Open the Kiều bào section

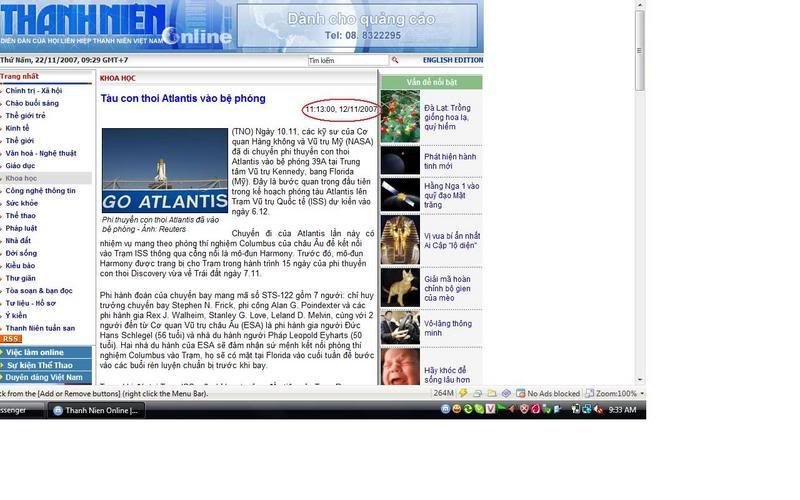[x=20, y=266]
